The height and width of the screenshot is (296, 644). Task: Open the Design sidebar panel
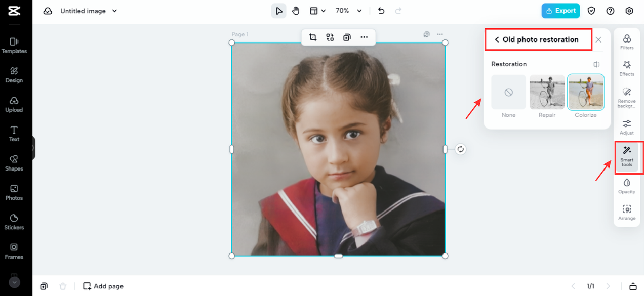pyautogui.click(x=14, y=75)
